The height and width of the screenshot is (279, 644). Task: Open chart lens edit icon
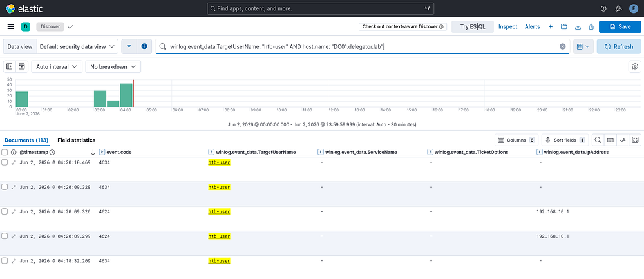[x=635, y=66]
